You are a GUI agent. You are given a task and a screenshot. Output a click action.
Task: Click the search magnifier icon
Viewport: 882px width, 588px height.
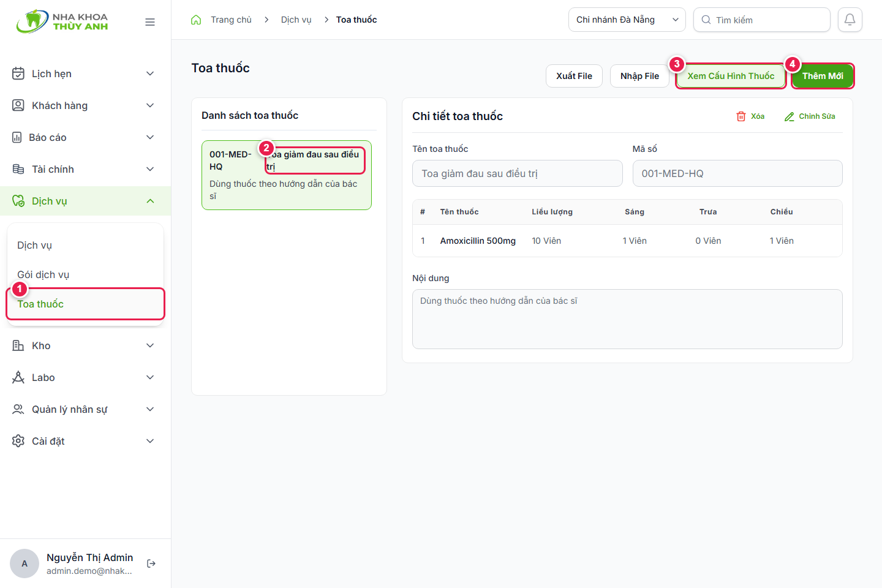tap(706, 20)
